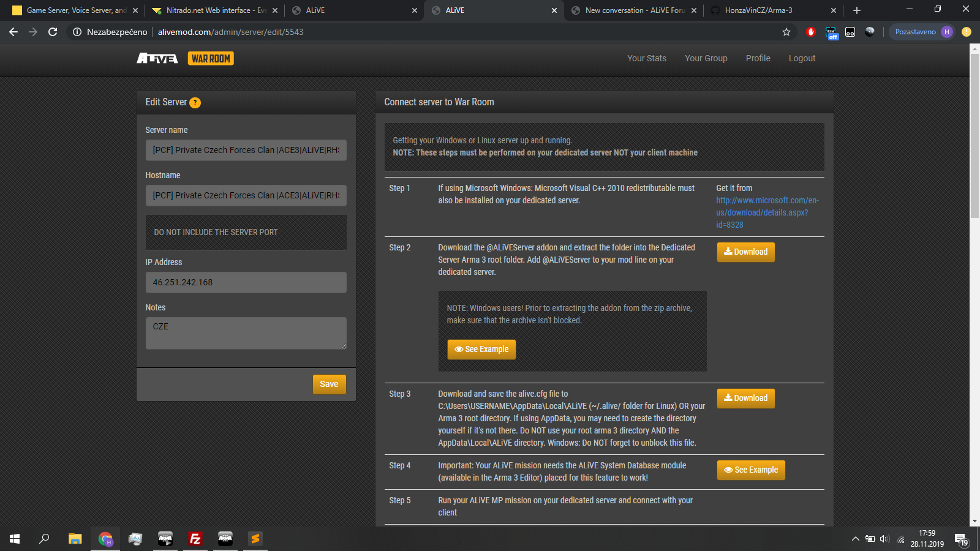Open notification center in taskbar

(x=961, y=539)
